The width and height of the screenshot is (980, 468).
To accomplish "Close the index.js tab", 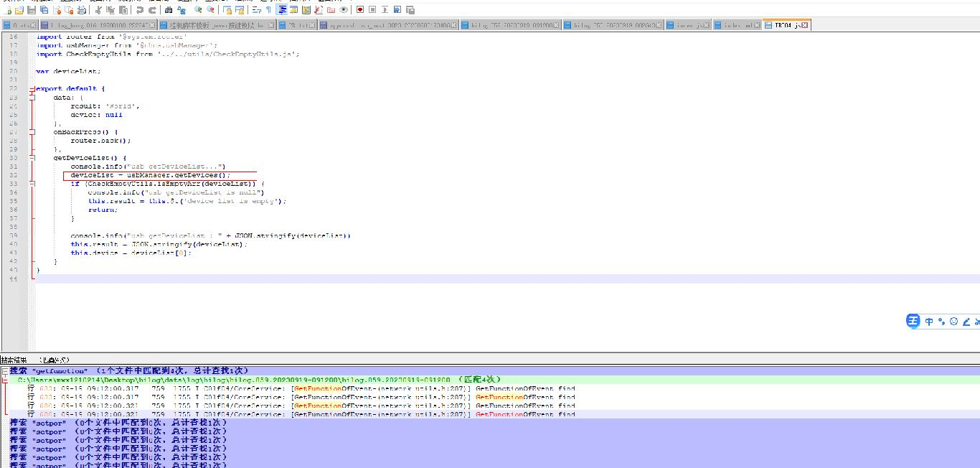I will [706, 25].
